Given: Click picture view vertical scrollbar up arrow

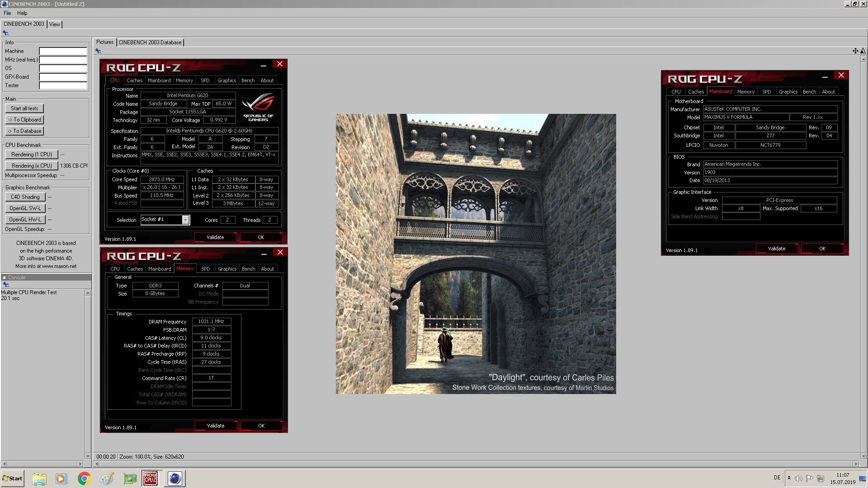Looking at the screenshot, I should (863, 59).
